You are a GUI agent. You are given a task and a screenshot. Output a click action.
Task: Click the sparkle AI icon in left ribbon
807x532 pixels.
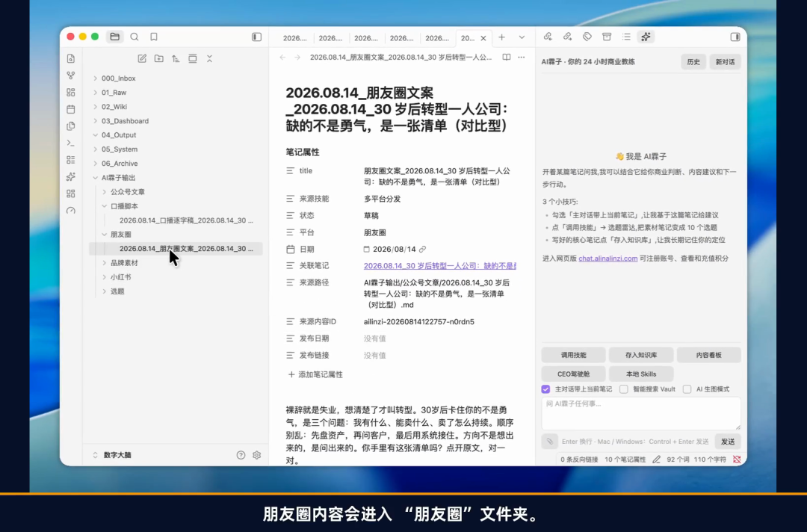click(71, 176)
